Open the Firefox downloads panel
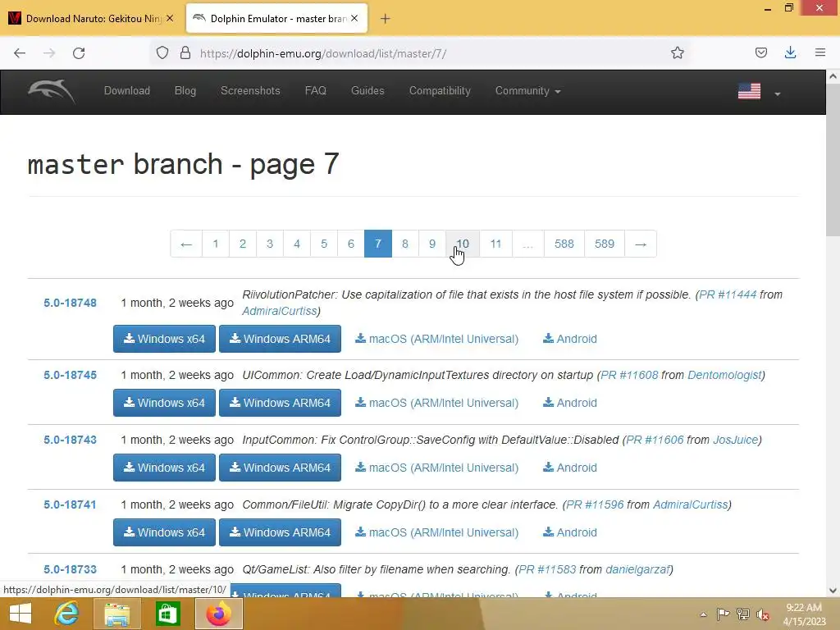The height and width of the screenshot is (630, 840). pos(790,52)
